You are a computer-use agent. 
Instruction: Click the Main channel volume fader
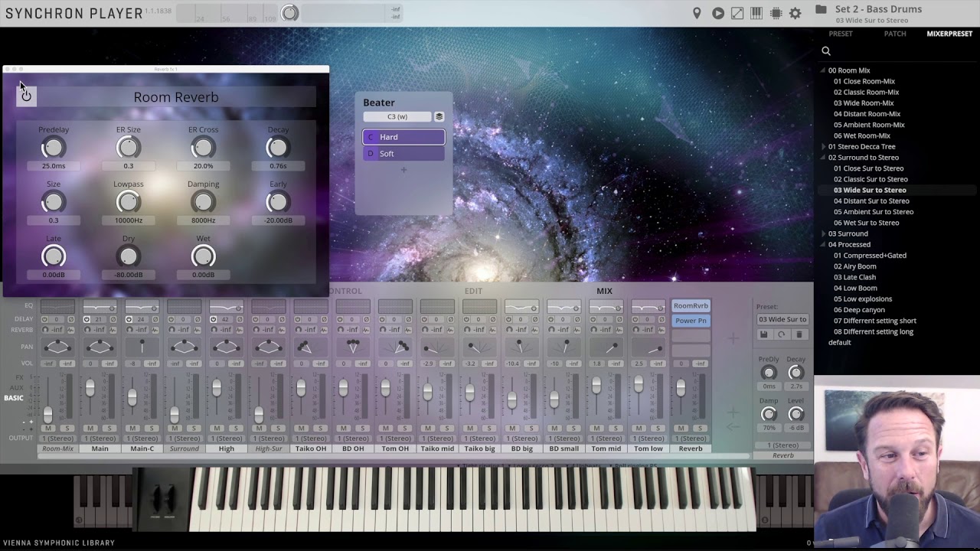[90, 387]
